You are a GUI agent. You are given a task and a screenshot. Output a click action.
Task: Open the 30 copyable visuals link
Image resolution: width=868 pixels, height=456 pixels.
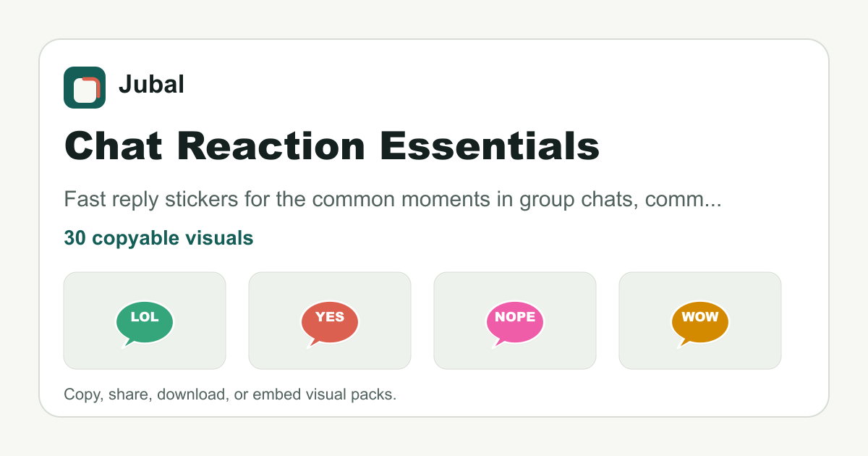coord(158,238)
